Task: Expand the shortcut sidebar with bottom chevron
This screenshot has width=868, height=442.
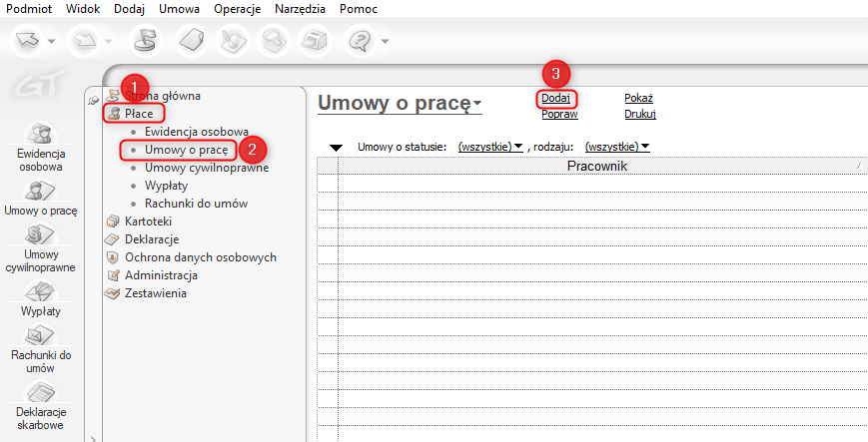Action: [93, 438]
